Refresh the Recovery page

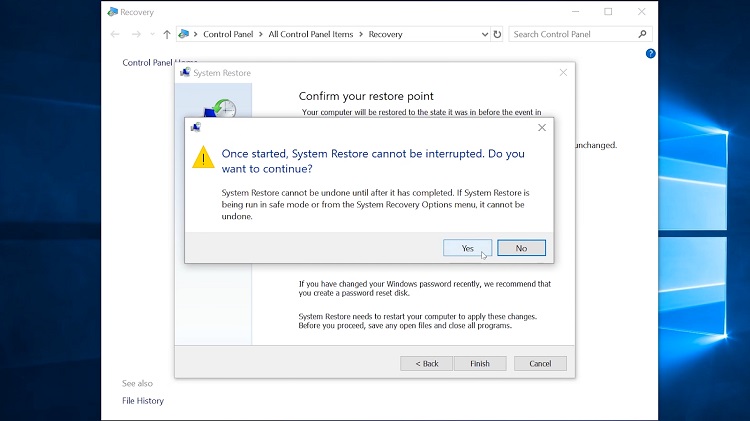[497, 34]
